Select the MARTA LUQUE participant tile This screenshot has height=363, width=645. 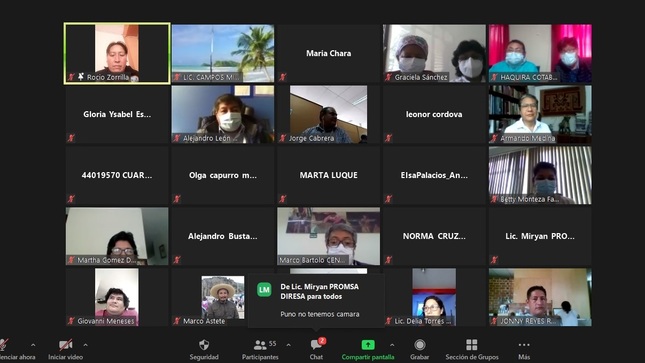[x=328, y=175]
